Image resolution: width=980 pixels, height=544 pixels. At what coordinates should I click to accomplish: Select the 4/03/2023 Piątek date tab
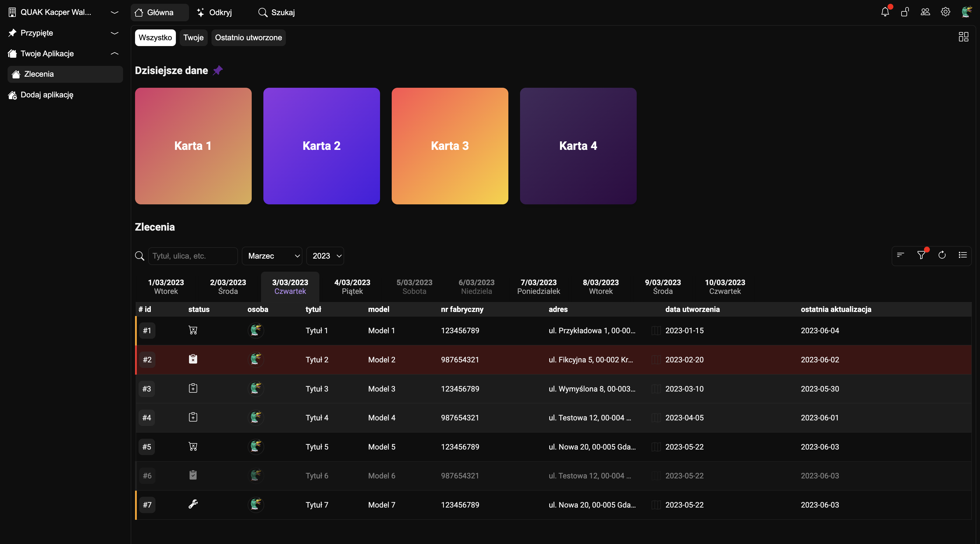coord(352,287)
